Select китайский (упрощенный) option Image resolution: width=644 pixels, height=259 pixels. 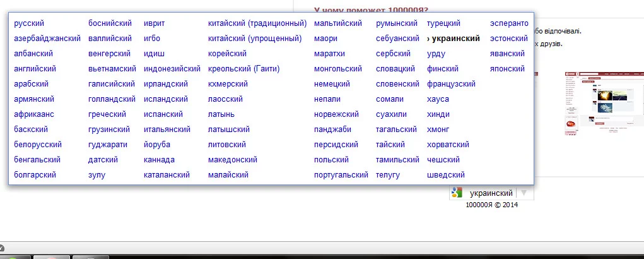point(255,39)
